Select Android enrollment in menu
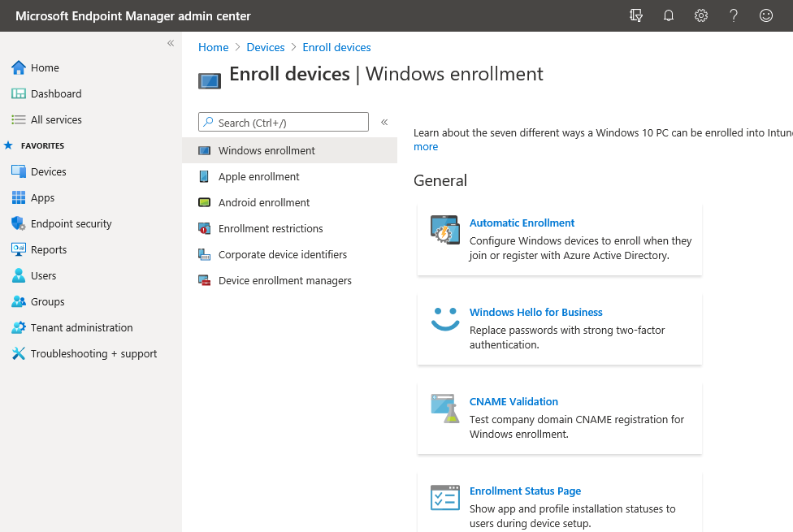 click(x=264, y=202)
